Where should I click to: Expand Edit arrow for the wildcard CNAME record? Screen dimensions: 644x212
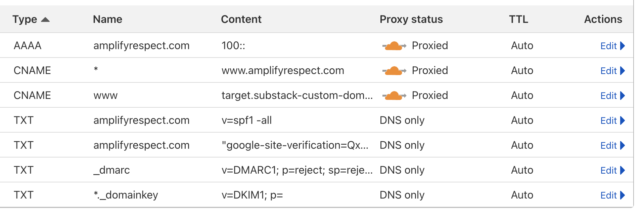tap(623, 71)
